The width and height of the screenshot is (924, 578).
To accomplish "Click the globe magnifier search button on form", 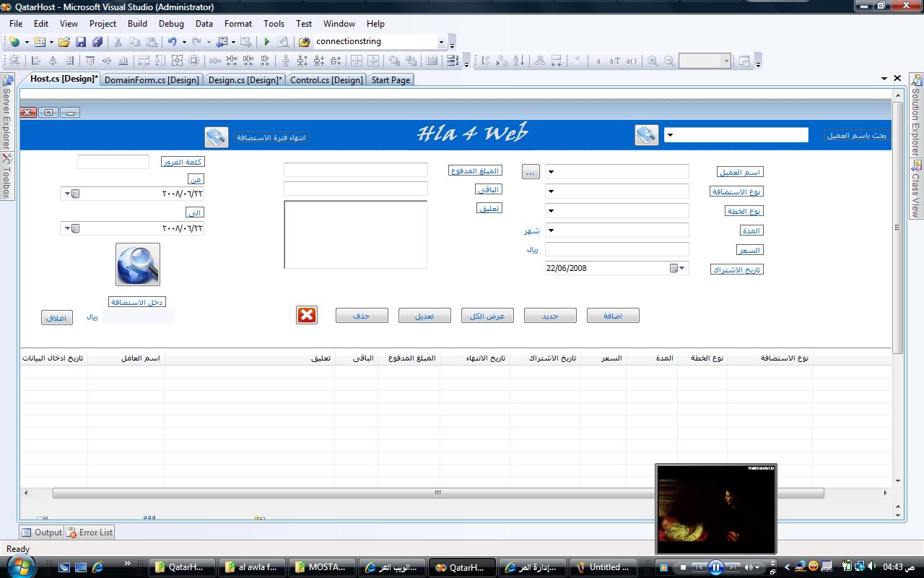I will (x=137, y=264).
